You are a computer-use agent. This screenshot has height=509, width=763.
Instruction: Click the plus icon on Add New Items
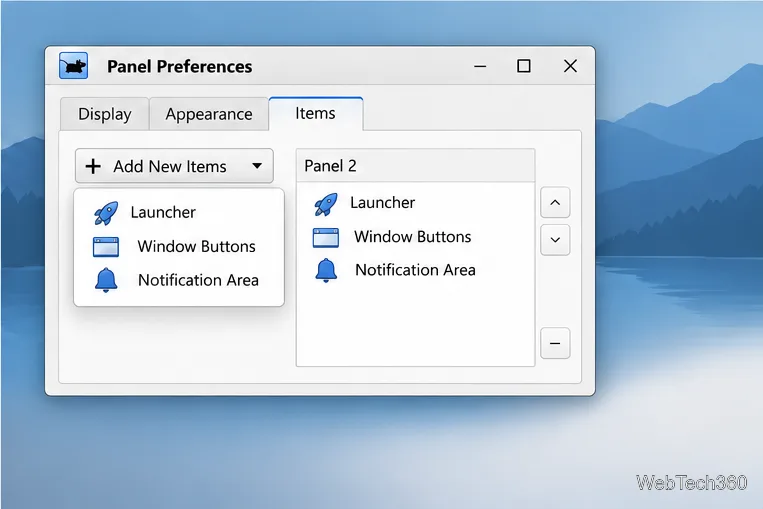(x=93, y=166)
